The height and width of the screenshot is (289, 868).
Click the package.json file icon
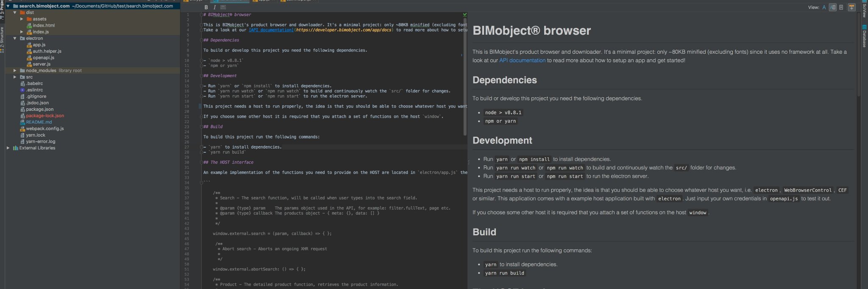click(22, 109)
